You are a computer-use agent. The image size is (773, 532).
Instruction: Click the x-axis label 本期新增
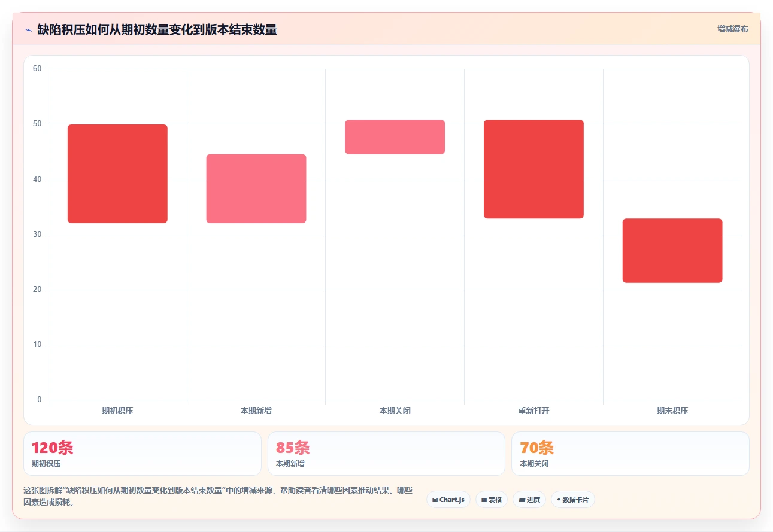(256, 411)
